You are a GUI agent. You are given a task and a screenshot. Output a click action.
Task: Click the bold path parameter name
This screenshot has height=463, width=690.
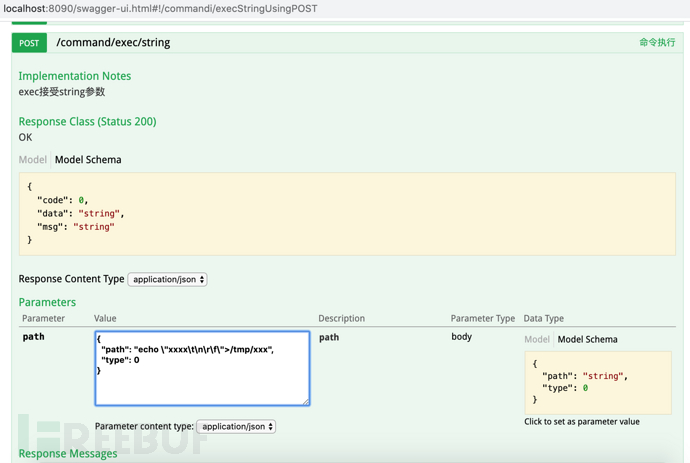33,337
